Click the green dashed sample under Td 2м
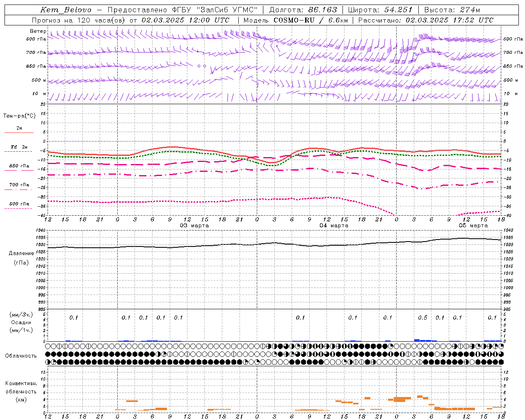Viewport: 525px width, 420px height. coord(18,152)
